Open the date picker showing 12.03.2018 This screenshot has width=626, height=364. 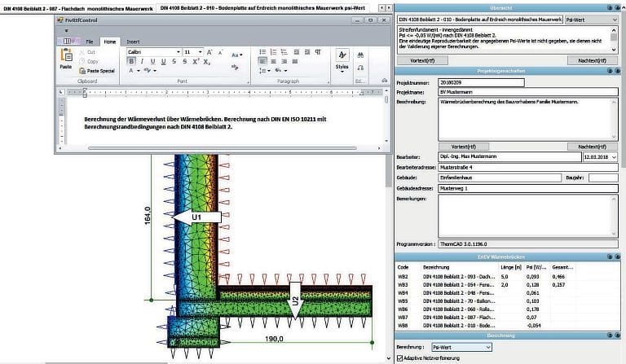[x=613, y=155]
